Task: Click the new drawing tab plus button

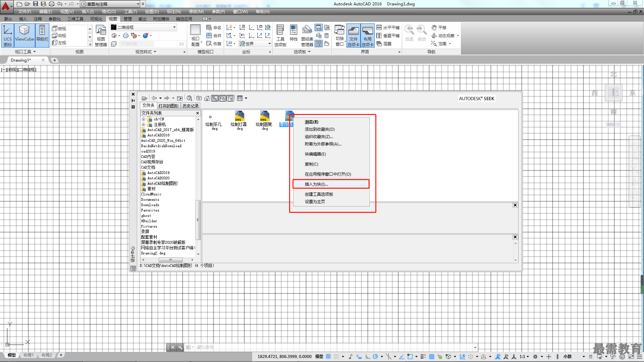Action: coord(55,60)
